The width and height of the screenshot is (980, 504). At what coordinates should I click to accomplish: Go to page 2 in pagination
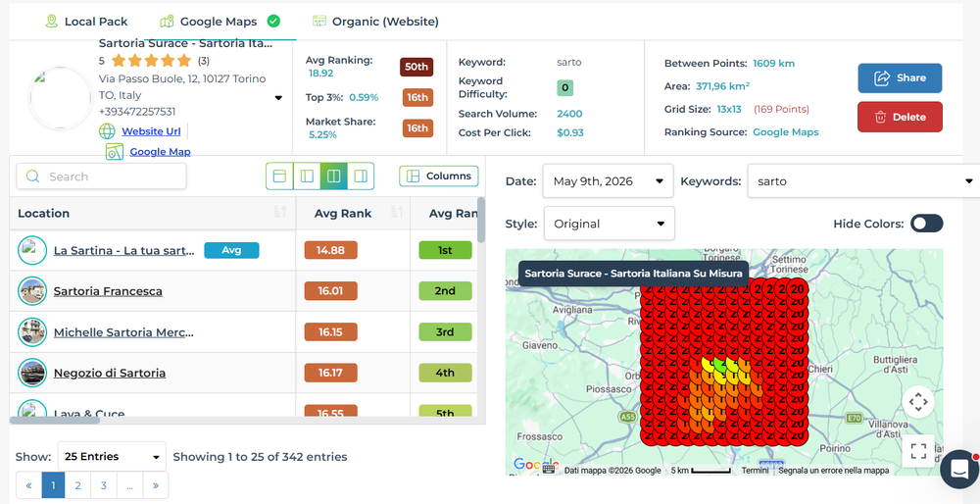tap(77, 485)
